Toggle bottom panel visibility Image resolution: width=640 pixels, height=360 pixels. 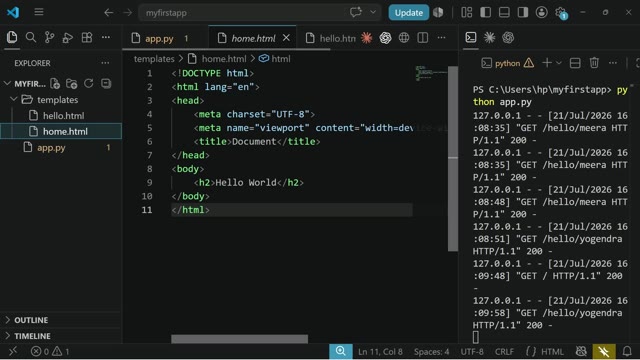[504, 12]
